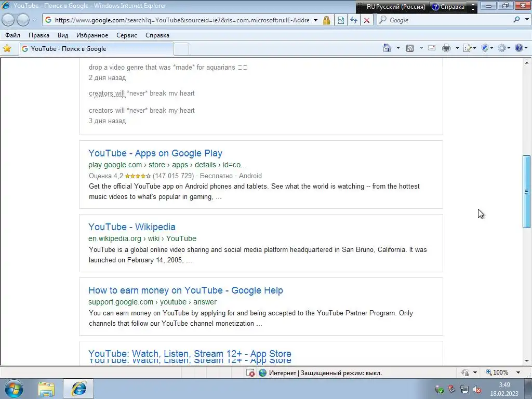Open YouTube - Apps on Google Play link

pos(155,153)
